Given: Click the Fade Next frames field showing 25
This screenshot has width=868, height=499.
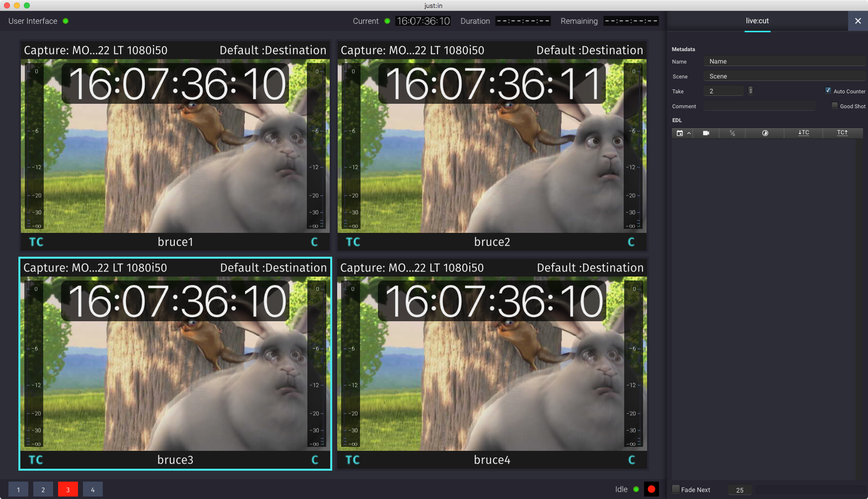Looking at the screenshot, I should [740, 490].
